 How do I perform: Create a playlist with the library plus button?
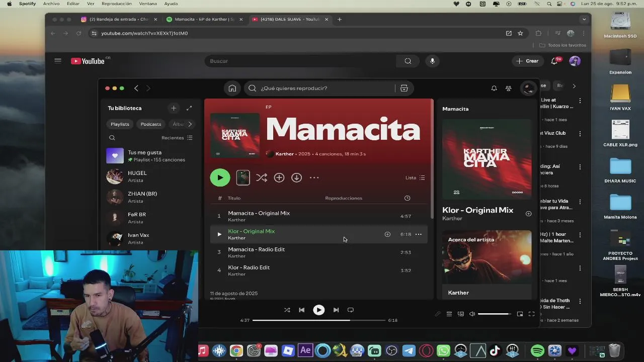(174, 108)
